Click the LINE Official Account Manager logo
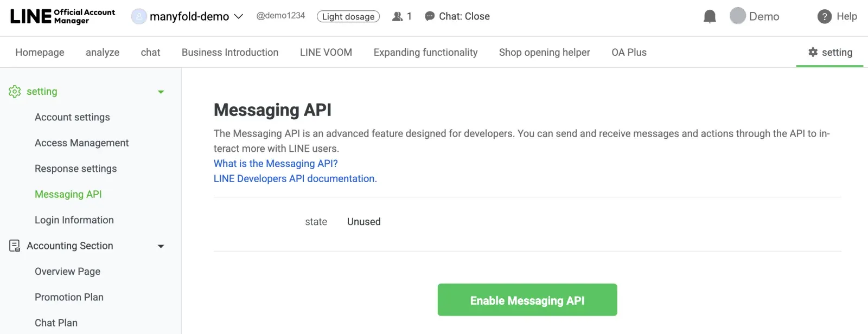 [x=62, y=16]
